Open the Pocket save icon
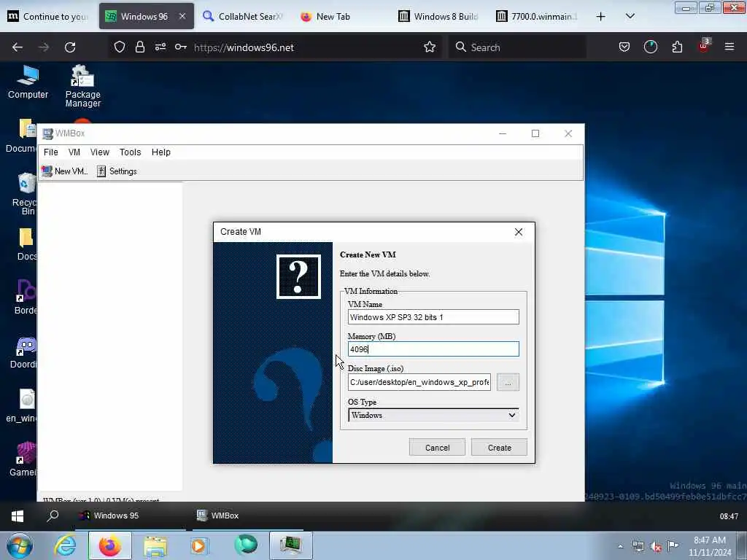Screen dimensions: 747x560 624,47
